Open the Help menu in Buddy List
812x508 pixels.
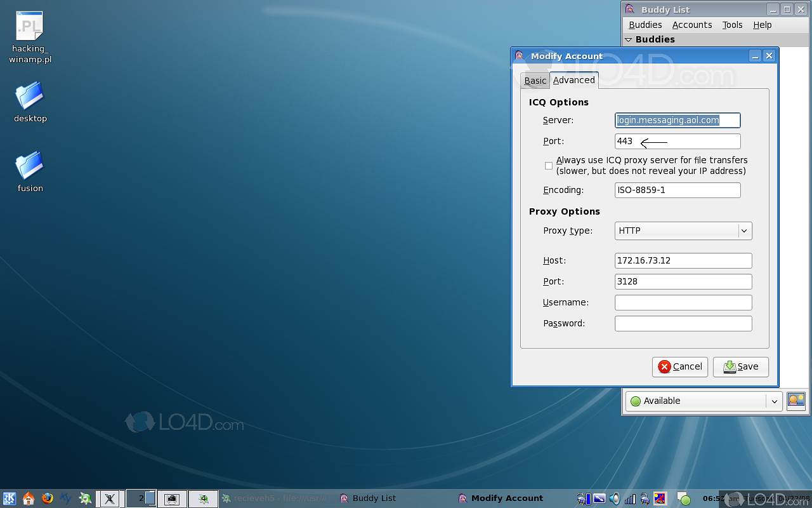tap(763, 25)
